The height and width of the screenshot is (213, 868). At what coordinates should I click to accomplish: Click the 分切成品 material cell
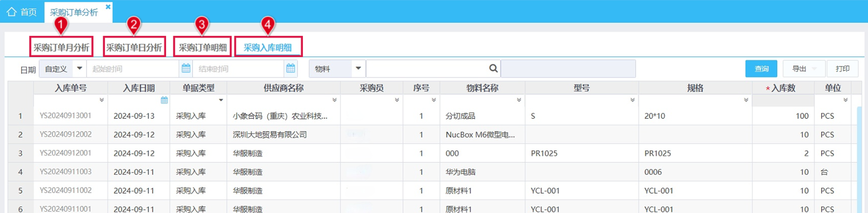click(x=482, y=116)
